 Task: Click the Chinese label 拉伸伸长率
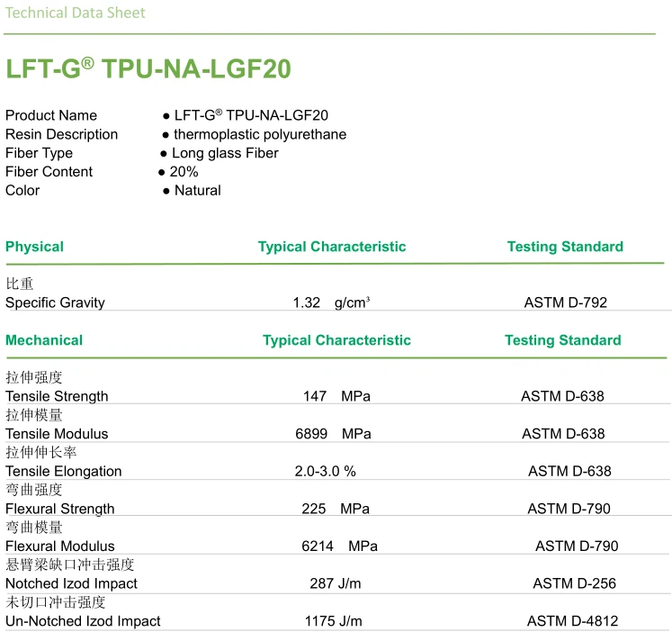(x=41, y=452)
